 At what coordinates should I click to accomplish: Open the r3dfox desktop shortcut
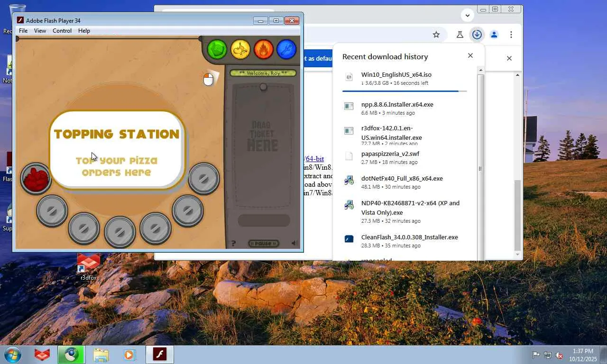[89, 267]
